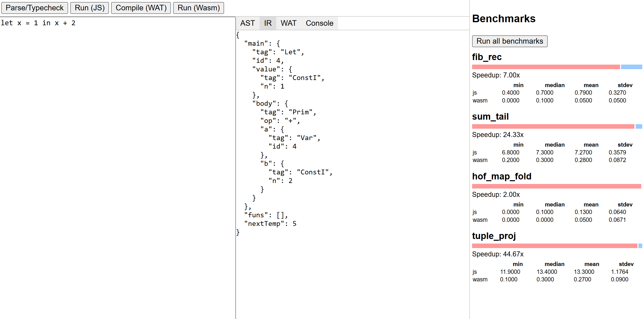Image resolution: width=644 pixels, height=319 pixels.
Task: Click the hof_map_fold benchmark bar
Action: pos(556,186)
